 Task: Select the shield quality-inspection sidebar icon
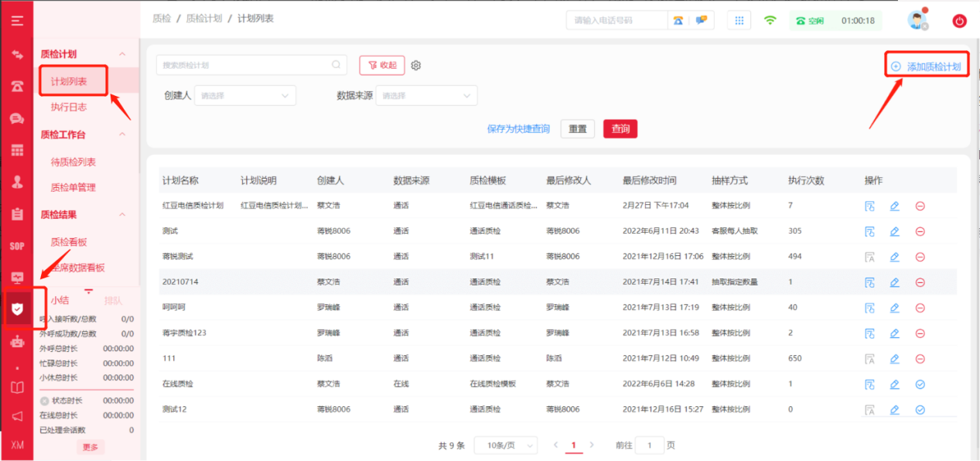pyautogui.click(x=16, y=309)
